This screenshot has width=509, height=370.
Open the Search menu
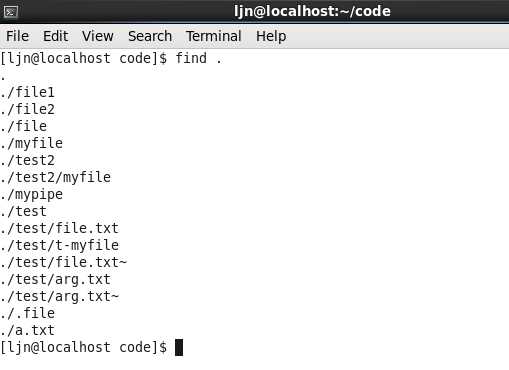[x=150, y=36]
